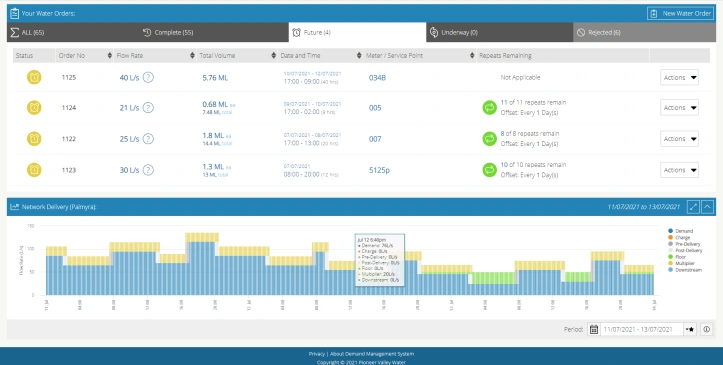The image size is (723, 365).
Task: Open meter 005 link
Action: click(375, 108)
